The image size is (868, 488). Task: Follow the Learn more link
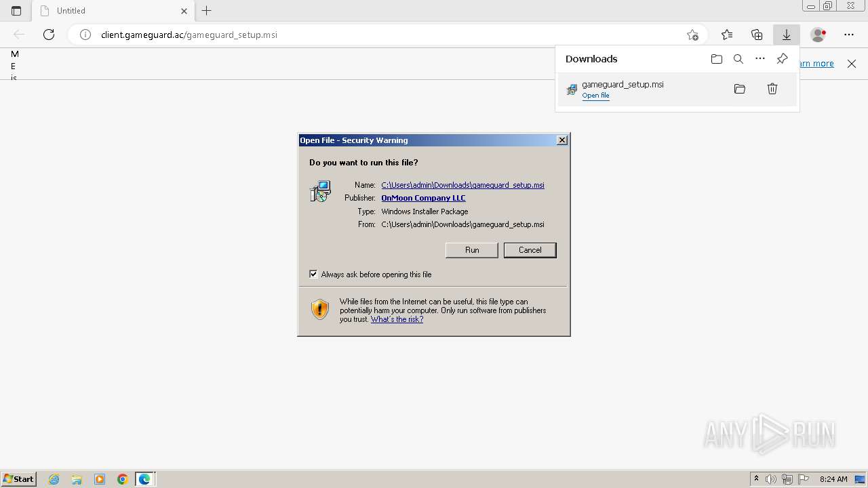click(x=816, y=63)
